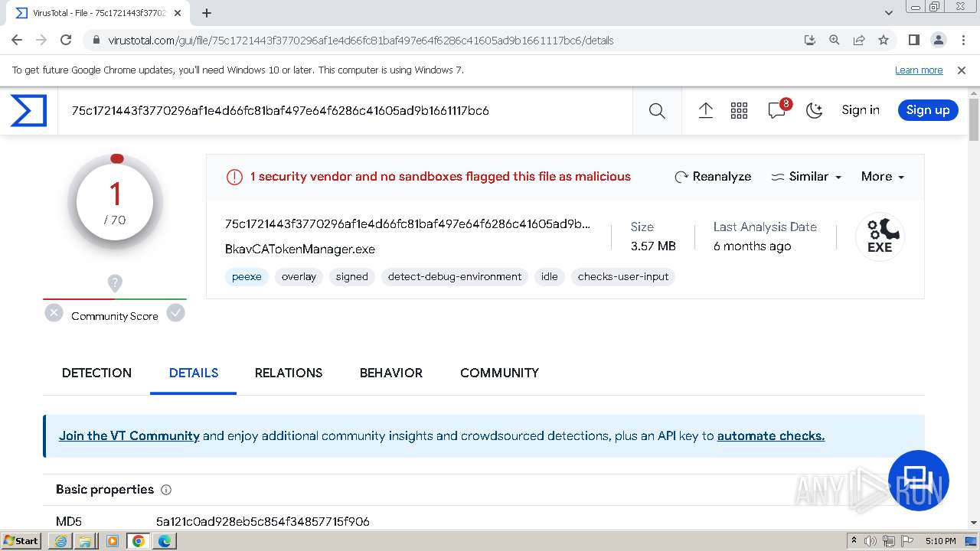
Task: Switch to the RELATIONS tab
Action: 289,373
